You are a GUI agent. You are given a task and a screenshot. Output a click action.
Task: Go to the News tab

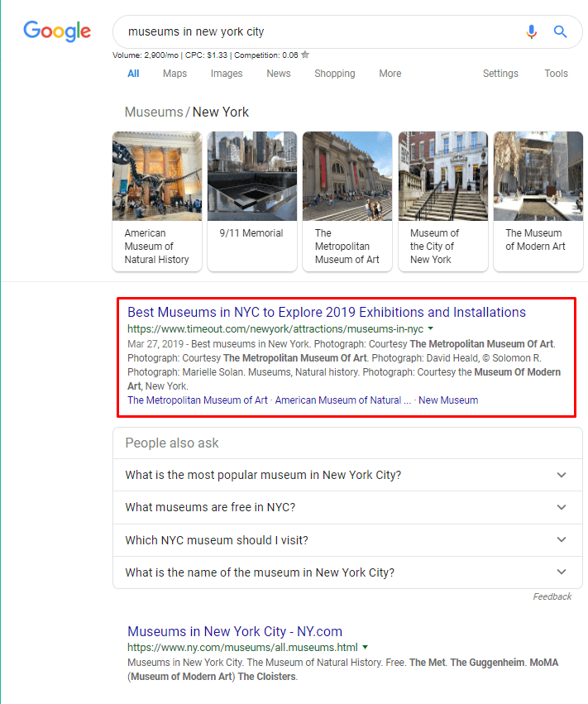279,74
